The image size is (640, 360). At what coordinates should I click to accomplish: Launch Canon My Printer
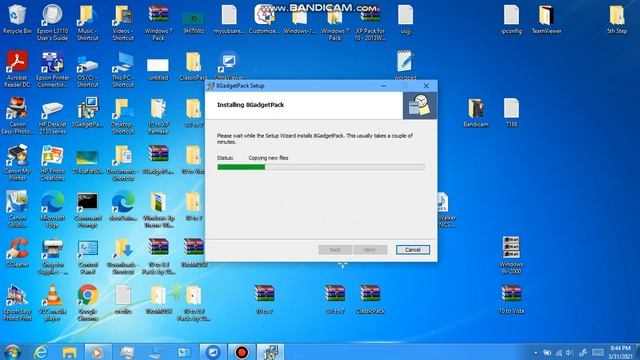17,162
